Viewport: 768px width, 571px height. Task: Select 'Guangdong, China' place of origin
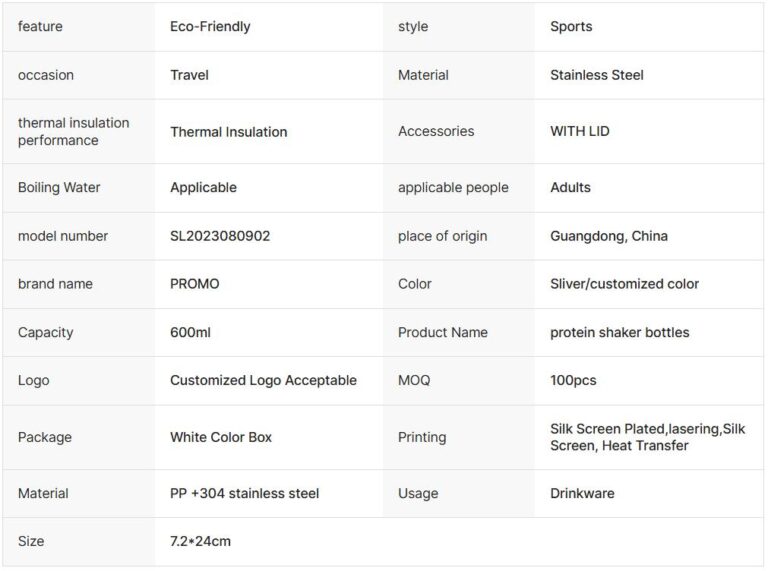(608, 236)
